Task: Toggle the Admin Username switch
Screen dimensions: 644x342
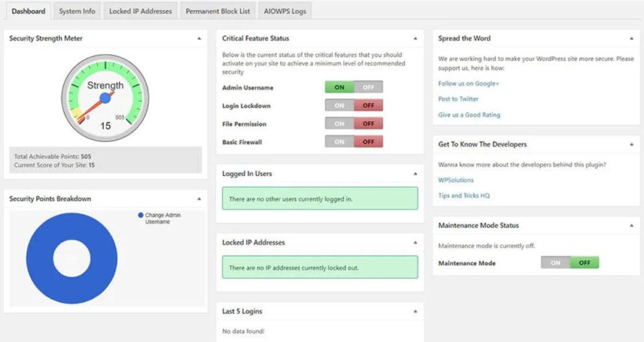Action: point(353,87)
